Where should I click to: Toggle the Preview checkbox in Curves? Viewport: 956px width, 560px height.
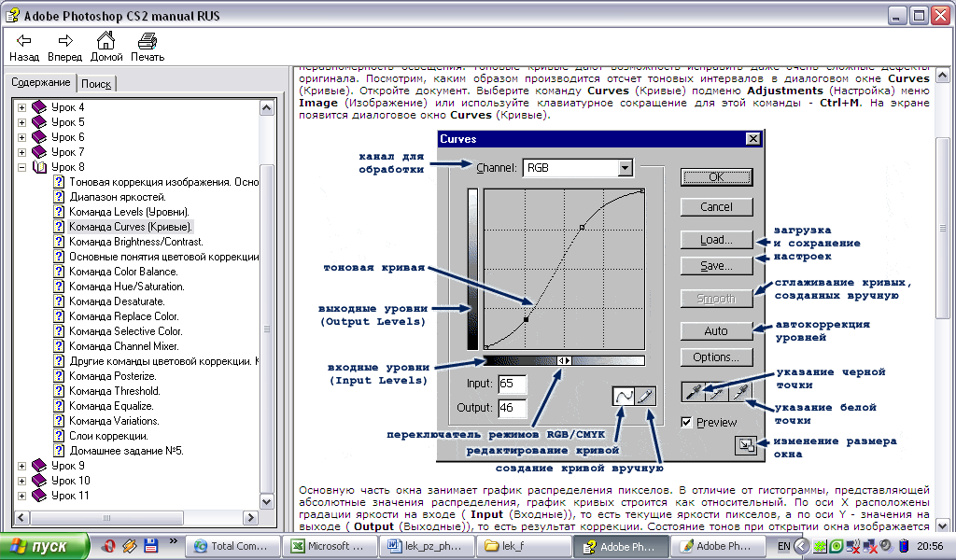click(686, 422)
